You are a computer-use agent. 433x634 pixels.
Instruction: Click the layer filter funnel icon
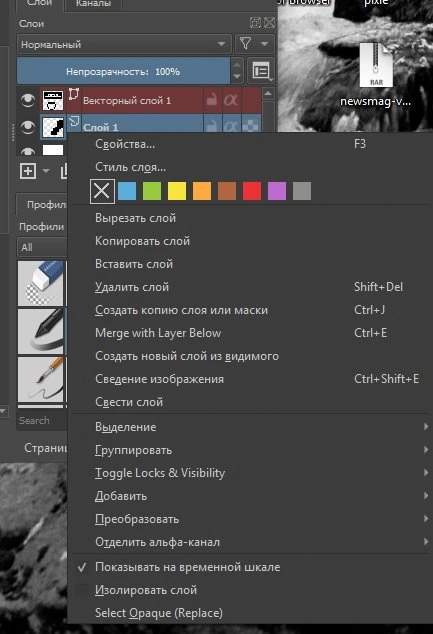[x=245, y=44]
